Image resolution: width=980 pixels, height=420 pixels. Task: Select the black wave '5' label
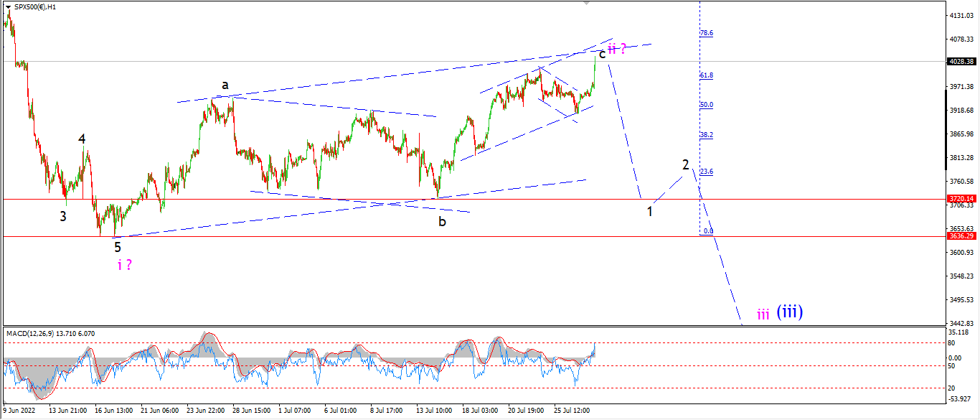pos(117,247)
